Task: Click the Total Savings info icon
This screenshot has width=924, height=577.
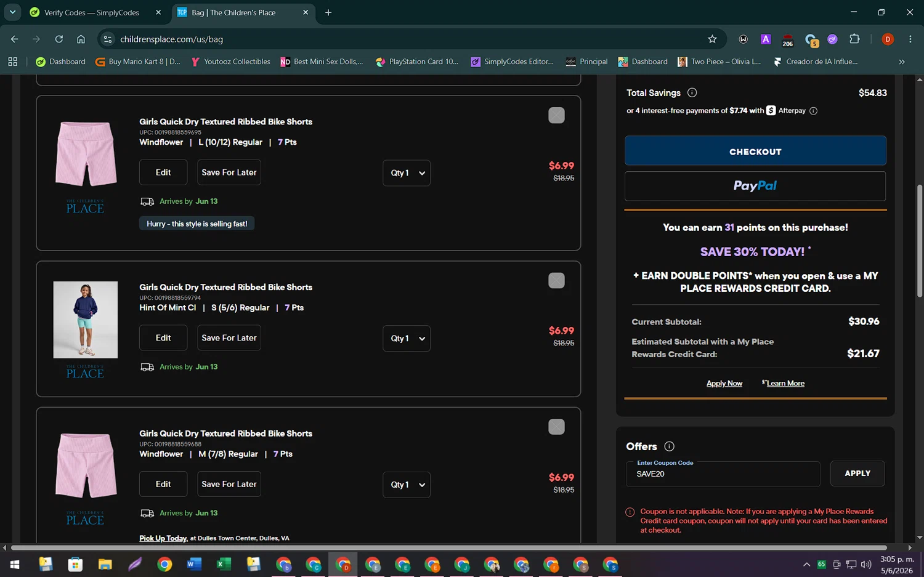Action: [692, 93]
